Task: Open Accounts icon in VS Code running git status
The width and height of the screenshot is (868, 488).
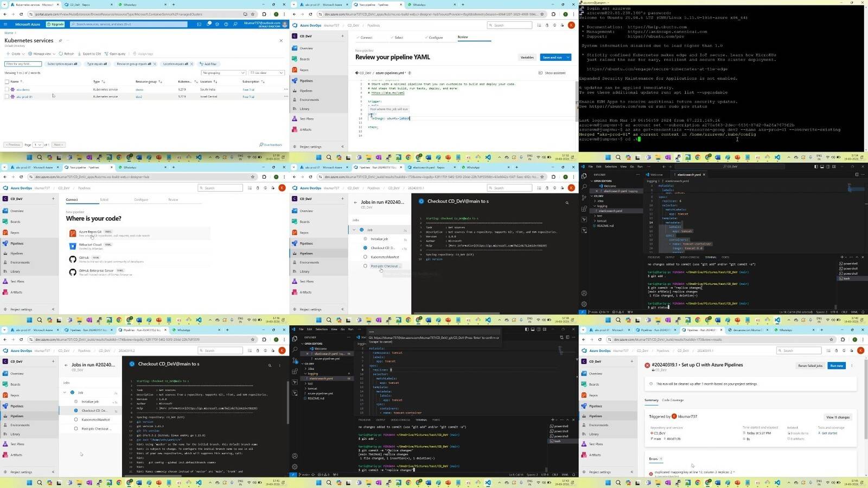Action: pos(584,294)
